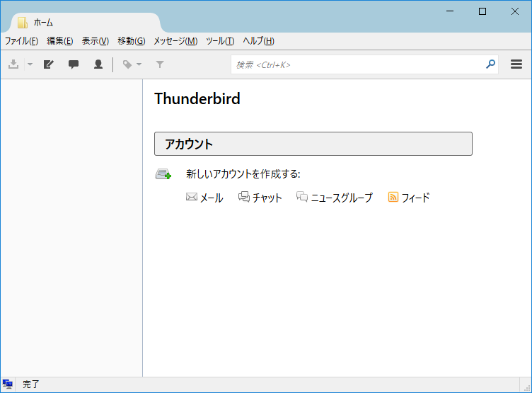This screenshot has width=532, height=393.
Task: Click the Write new message pencil icon
Action: [49, 64]
